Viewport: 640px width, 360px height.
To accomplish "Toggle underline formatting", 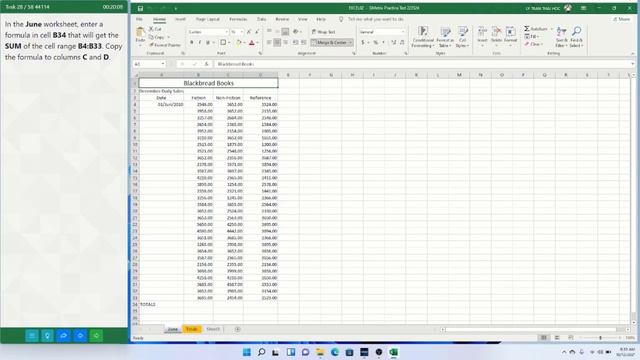I will pos(208,42).
